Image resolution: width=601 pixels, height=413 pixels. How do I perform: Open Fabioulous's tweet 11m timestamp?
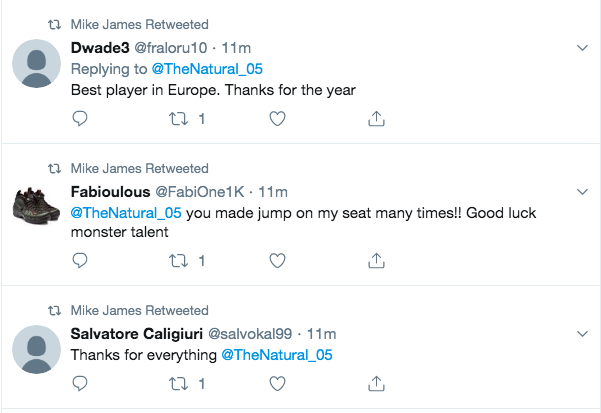pyautogui.click(x=273, y=190)
